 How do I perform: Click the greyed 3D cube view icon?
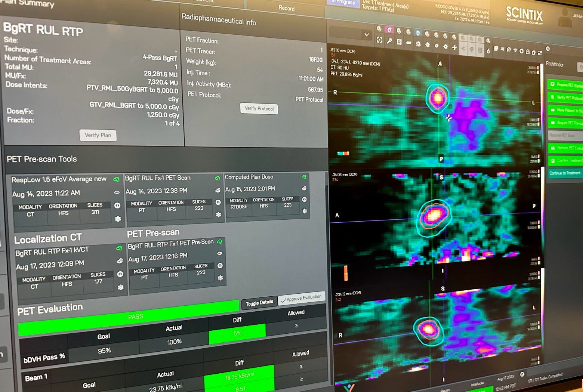471,49
